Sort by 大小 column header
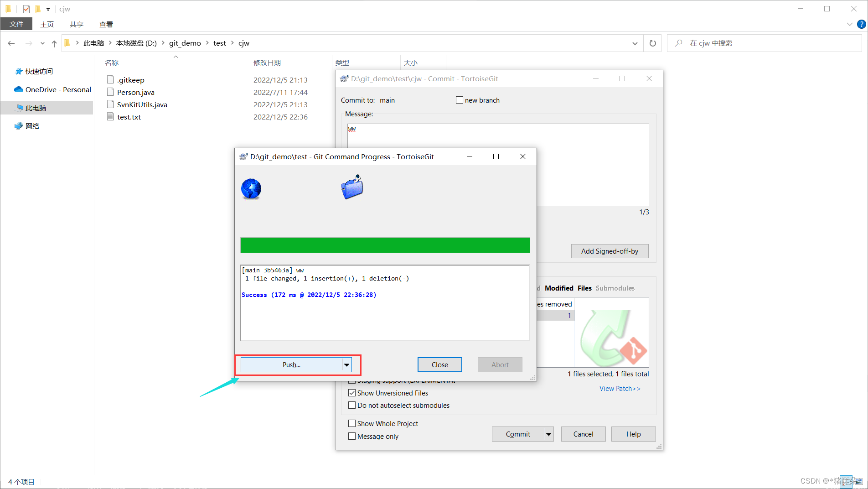Screen dimensions: 868x489 click(x=411, y=62)
